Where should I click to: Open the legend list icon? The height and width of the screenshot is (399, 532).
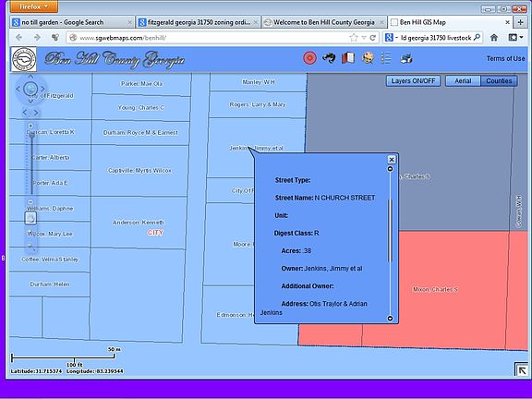(386, 58)
